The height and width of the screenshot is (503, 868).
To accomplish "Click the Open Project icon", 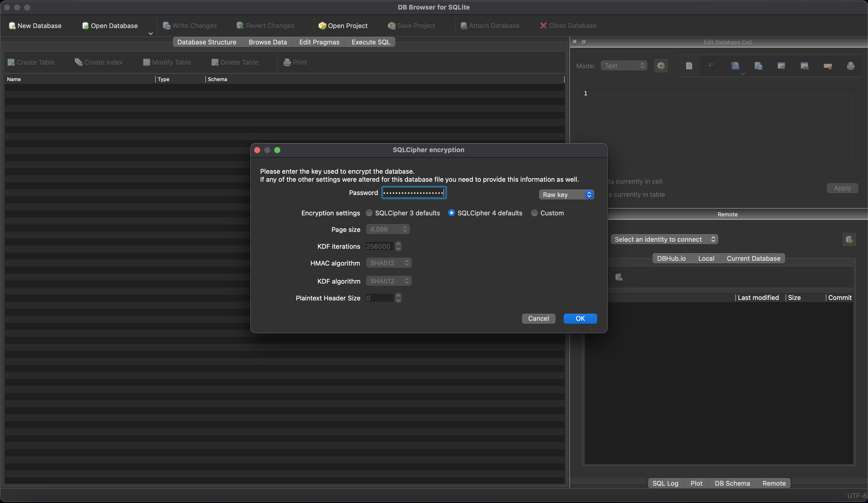I will [322, 26].
